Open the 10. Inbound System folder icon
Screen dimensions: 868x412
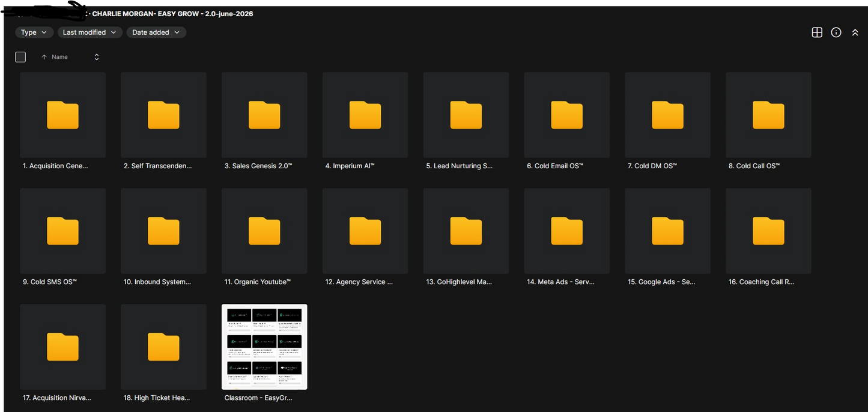tap(163, 231)
